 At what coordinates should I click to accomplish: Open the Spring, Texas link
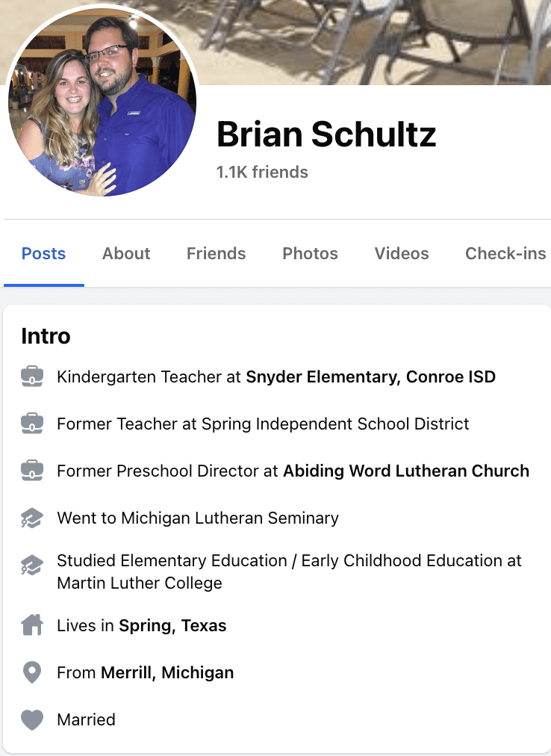pos(172,626)
